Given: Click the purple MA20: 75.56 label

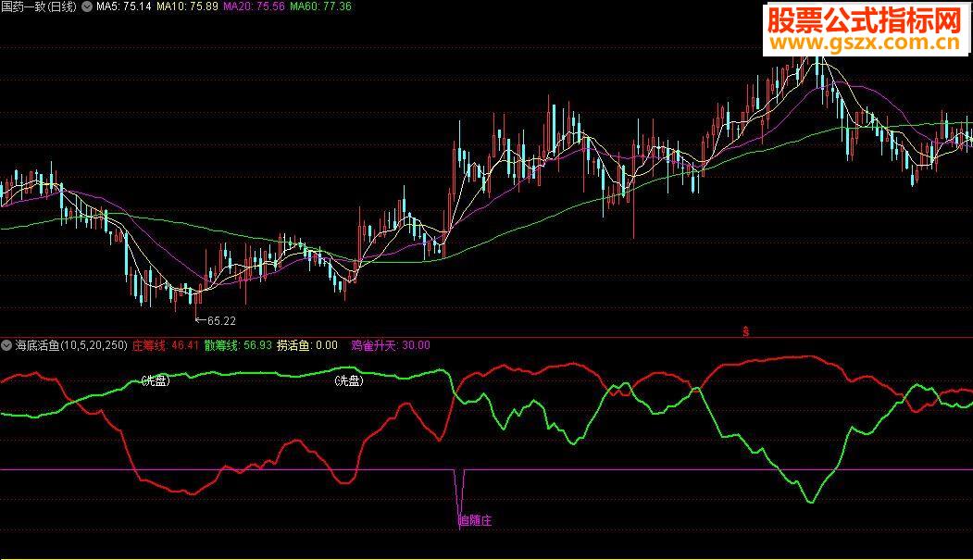Looking at the screenshot, I should point(253,6).
